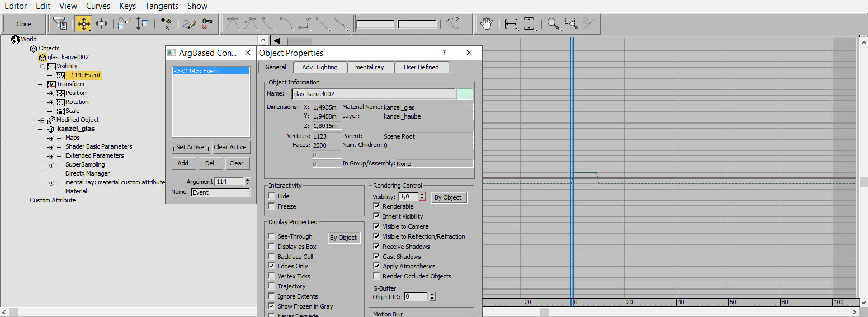Choose the Draw Curves pencil tool
The width and height of the screenshot is (868, 317).
pos(190,24)
